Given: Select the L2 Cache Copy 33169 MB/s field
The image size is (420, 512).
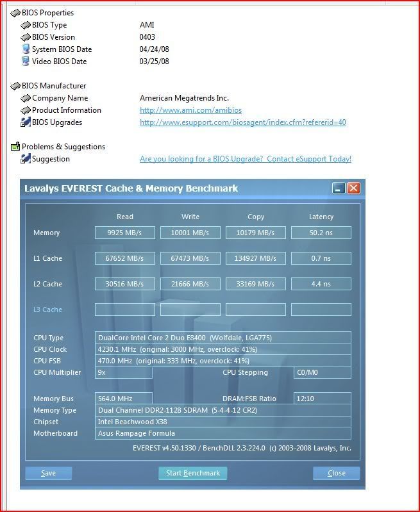Looking at the screenshot, I should click(256, 284).
